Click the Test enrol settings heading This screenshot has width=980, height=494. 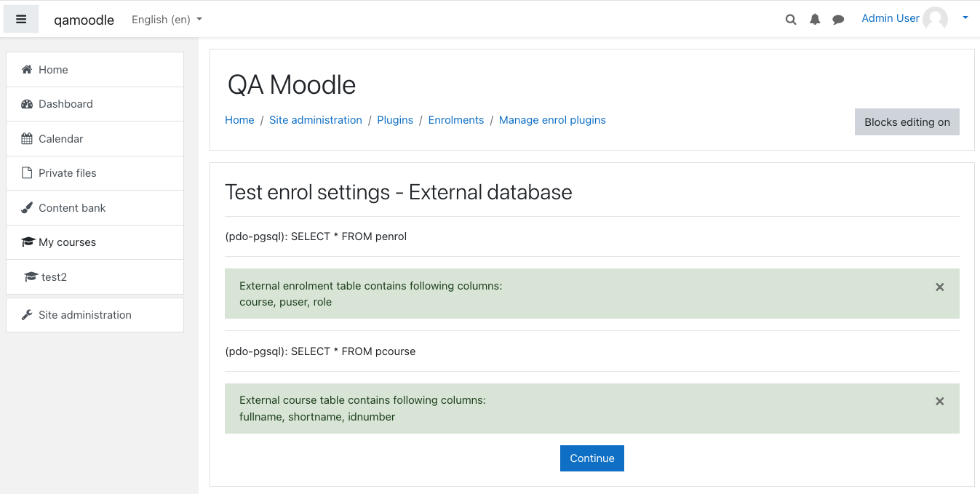[399, 192]
